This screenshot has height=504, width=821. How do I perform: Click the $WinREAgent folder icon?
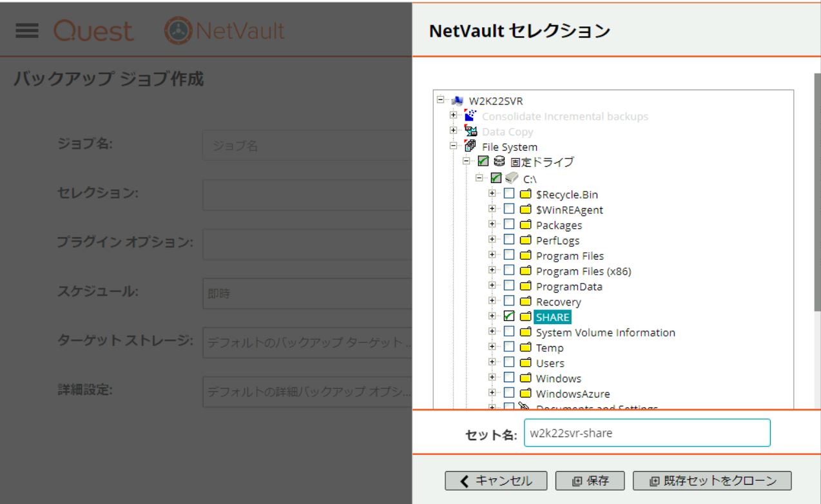coord(525,209)
